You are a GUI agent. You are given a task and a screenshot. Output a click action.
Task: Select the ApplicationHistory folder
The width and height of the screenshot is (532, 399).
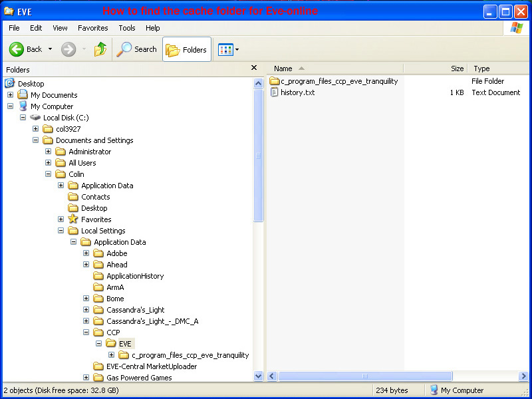pos(128,276)
